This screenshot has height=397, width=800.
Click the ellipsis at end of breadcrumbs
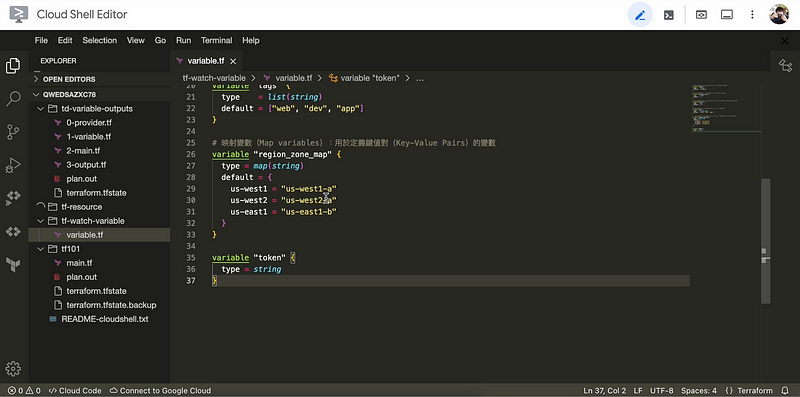(420, 78)
